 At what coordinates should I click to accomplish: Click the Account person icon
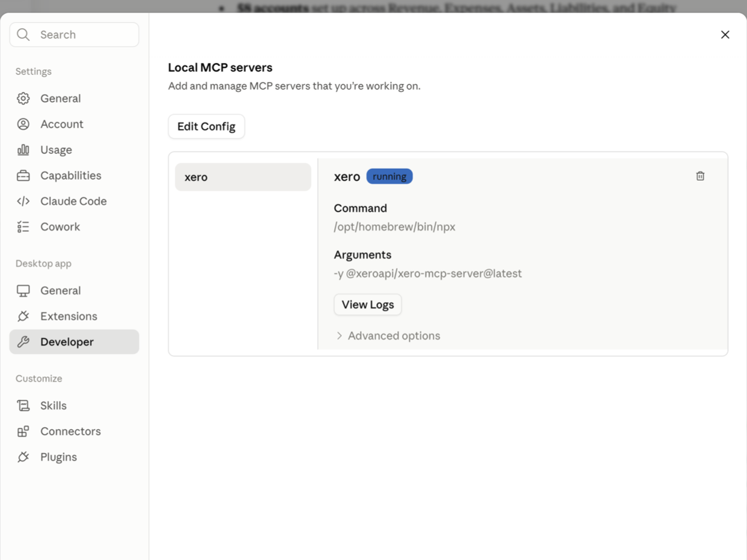point(23,124)
